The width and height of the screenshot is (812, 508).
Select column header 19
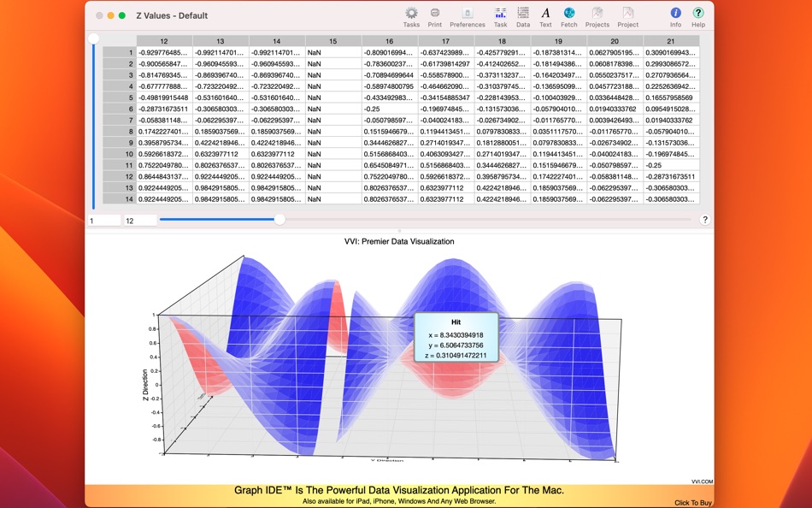pos(558,41)
